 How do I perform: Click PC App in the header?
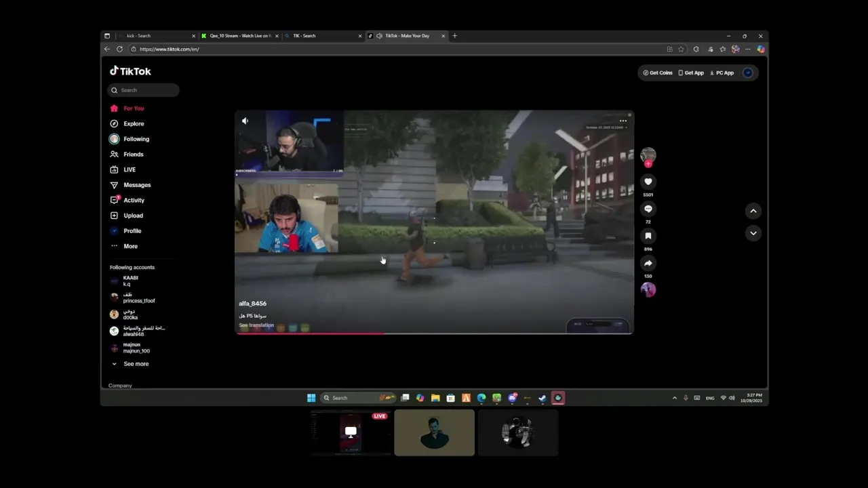722,73
